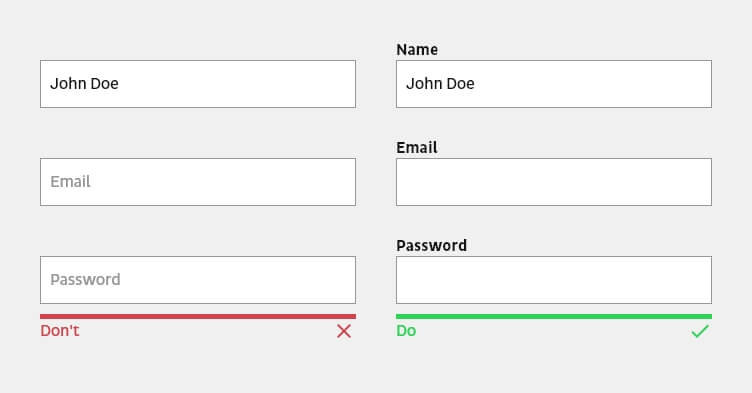Click the bold Name label
Screen dimensions: 752x393
coord(417,49)
